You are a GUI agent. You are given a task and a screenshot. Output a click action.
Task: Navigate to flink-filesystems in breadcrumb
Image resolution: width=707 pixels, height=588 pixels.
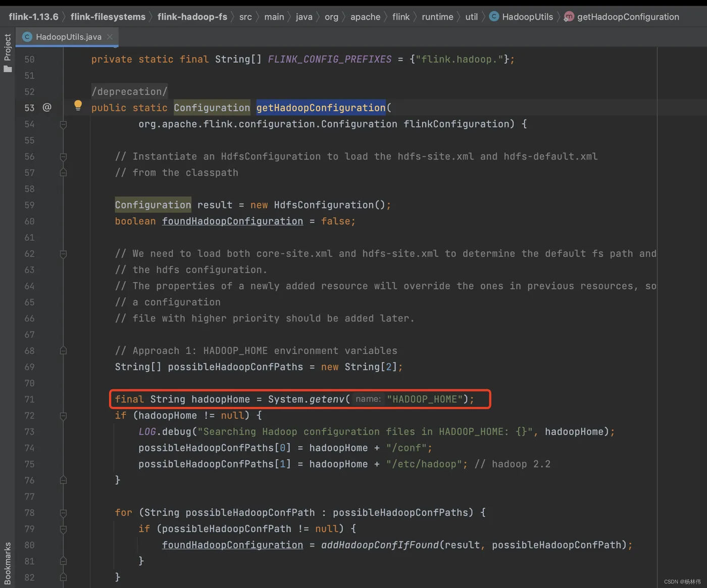[108, 17]
